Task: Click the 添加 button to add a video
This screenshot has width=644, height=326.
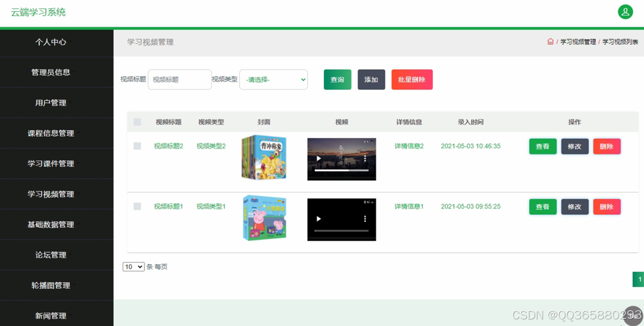Action: [371, 80]
